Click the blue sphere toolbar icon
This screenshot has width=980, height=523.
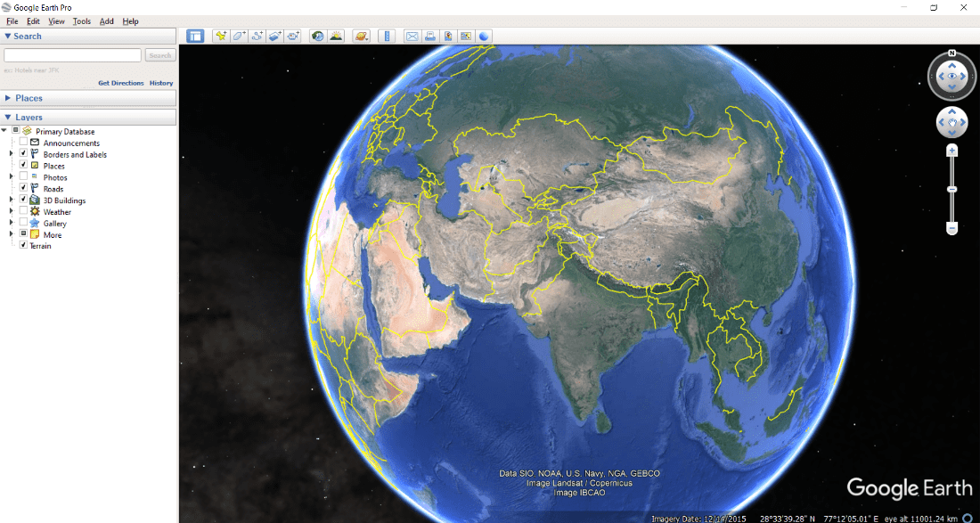point(484,37)
